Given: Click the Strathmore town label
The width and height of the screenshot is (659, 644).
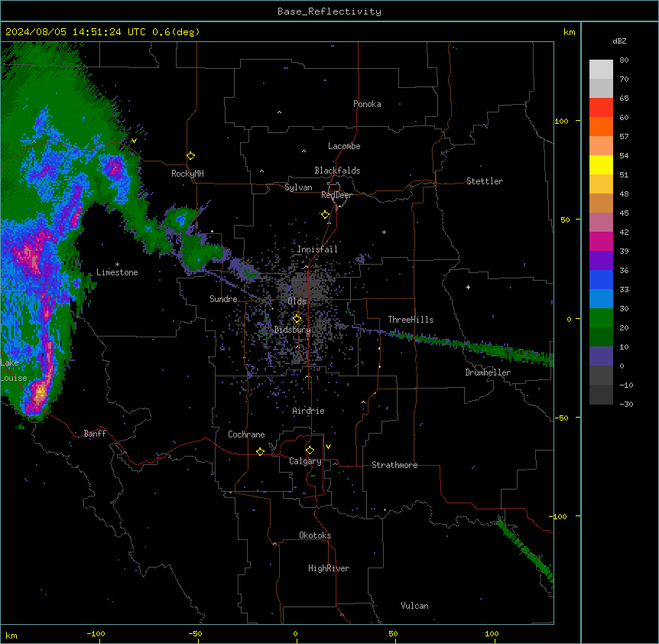Looking at the screenshot, I should click(394, 465).
